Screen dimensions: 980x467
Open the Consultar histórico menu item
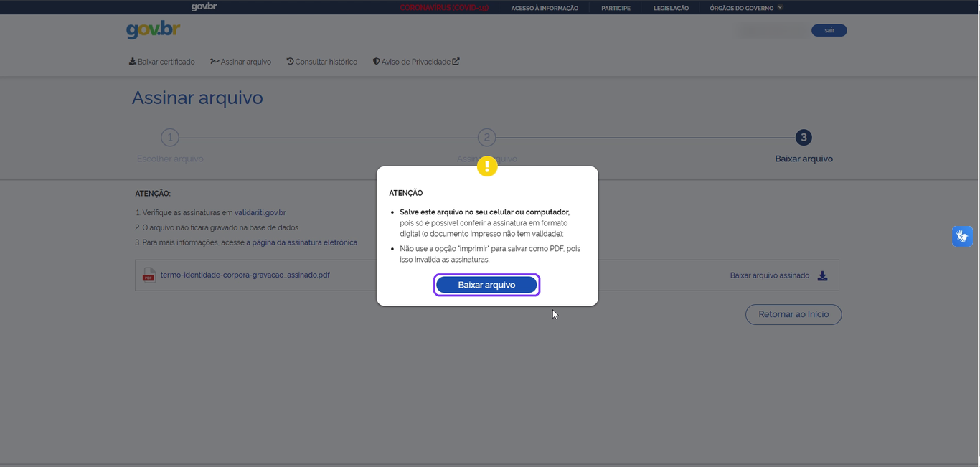click(x=321, y=62)
